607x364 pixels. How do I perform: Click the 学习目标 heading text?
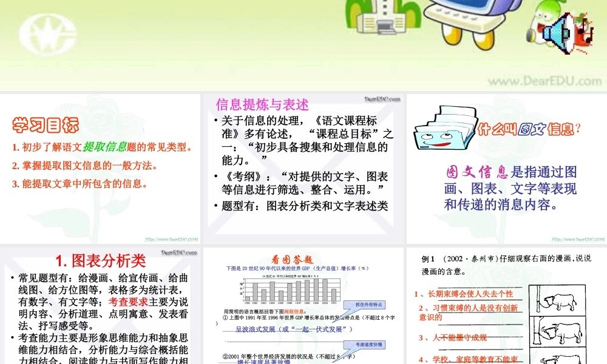tap(46, 126)
